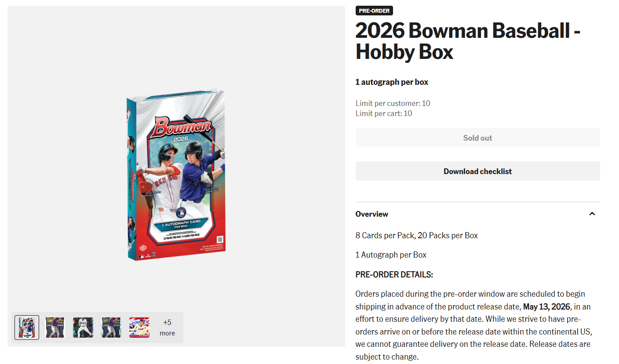Collapse the Overview section chevron

pyautogui.click(x=592, y=214)
